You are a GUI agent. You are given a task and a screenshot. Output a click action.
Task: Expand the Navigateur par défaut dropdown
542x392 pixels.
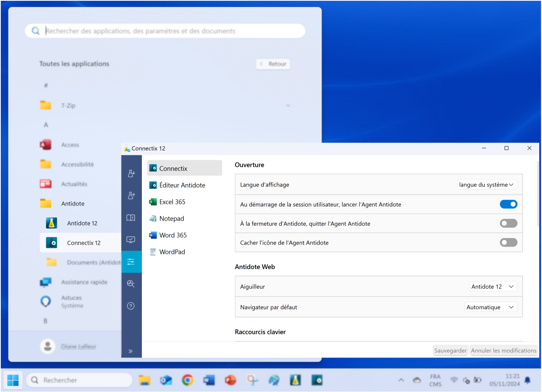pyautogui.click(x=490, y=307)
